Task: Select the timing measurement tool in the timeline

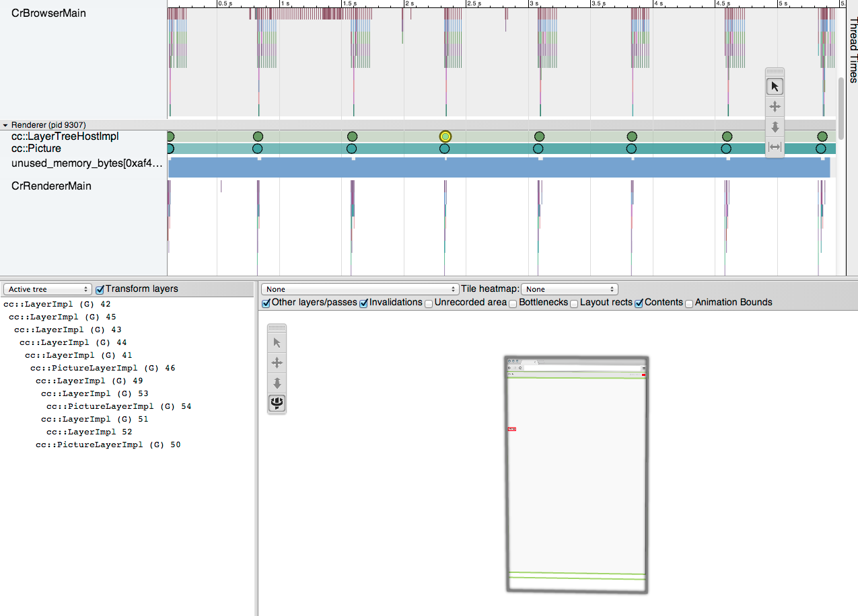Action: pyautogui.click(x=775, y=147)
